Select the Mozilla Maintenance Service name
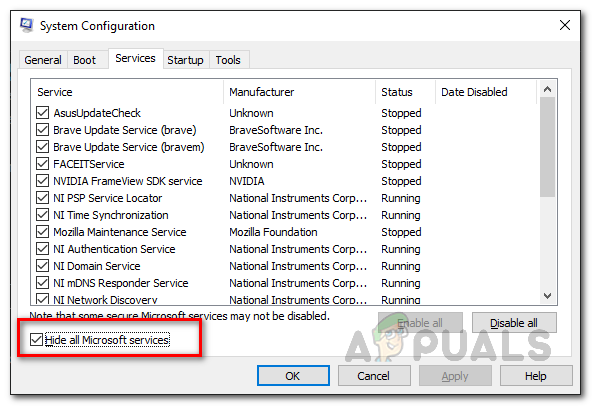This screenshot has width=592, height=406. (x=120, y=232)
